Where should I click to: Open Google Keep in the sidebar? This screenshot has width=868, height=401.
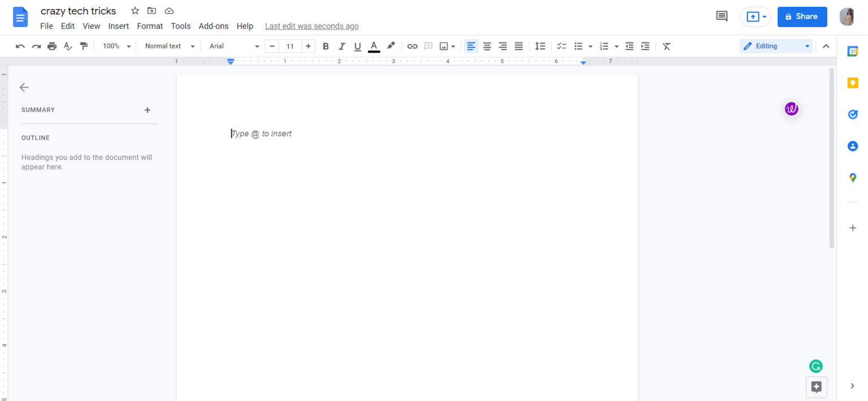click(x=853, y=82)
